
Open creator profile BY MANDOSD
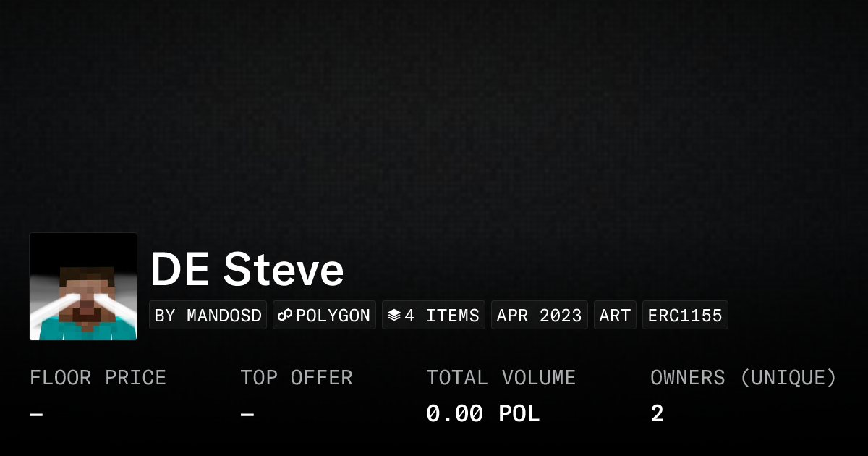coord(208,316)
